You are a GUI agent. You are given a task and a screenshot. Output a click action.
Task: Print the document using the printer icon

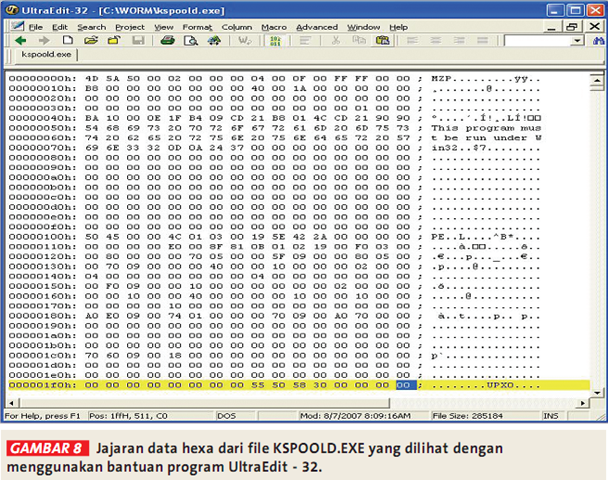pyautogui.click(x=168, y=40)
